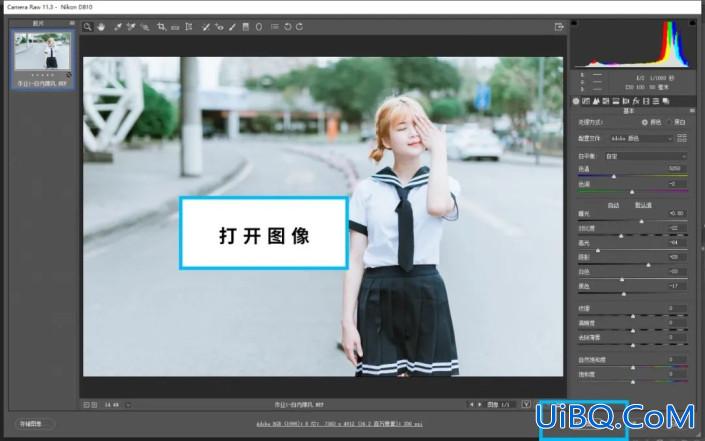This screenshot has height=441, width=705.
Task: Select the Spot Removal tool
Action: point(205,27)
